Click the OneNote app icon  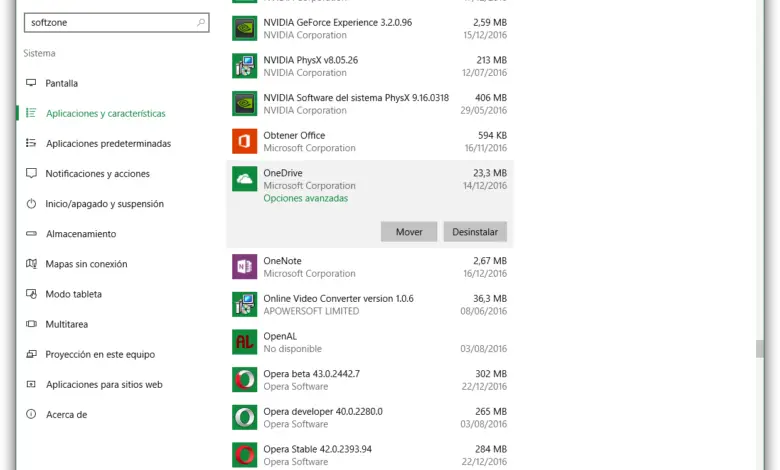click(x=244, y=267)
